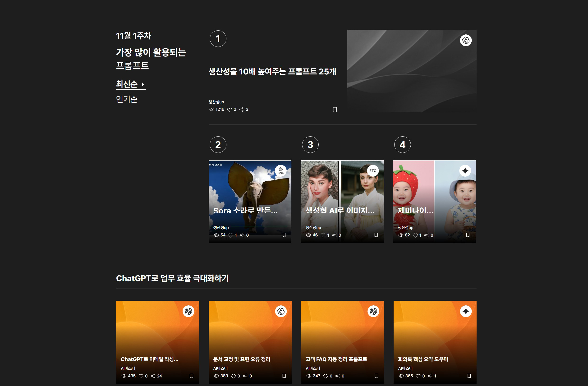Click the ChatGPT icon on the top banner image

(x=466, y=40)
